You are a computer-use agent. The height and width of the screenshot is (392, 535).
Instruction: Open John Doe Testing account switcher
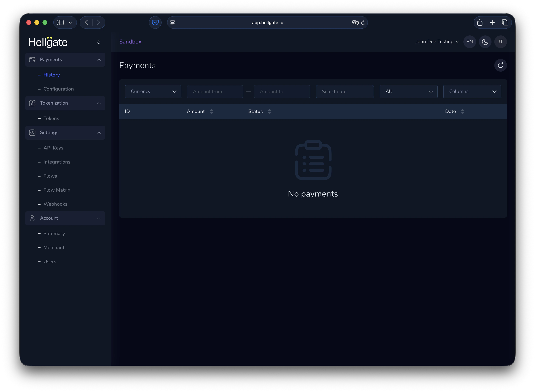coord(437,42)
